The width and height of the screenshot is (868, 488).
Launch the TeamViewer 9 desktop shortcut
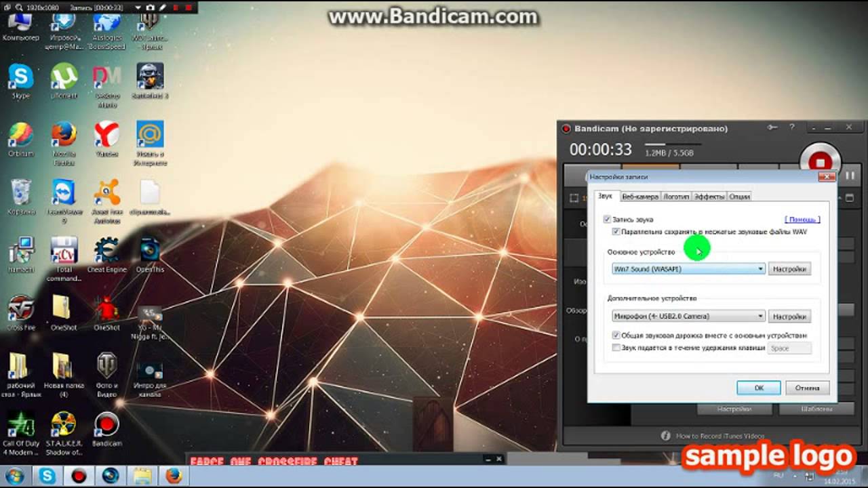64,201
